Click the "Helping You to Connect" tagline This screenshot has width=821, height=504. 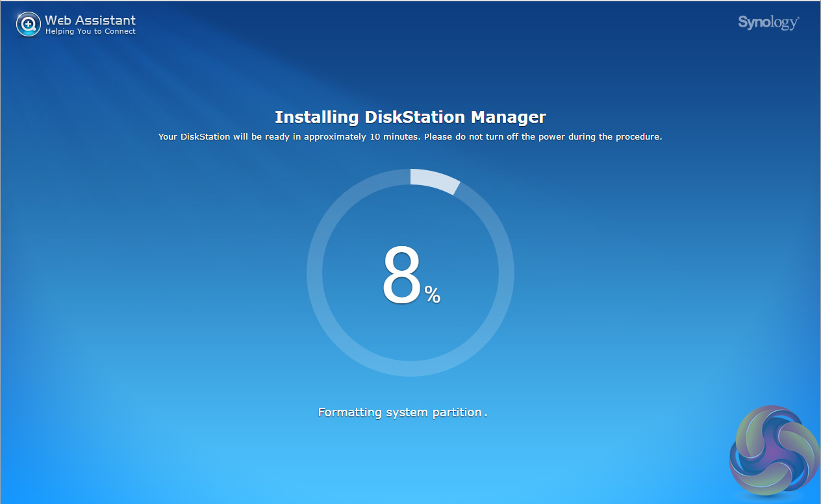tap(90, 31)
